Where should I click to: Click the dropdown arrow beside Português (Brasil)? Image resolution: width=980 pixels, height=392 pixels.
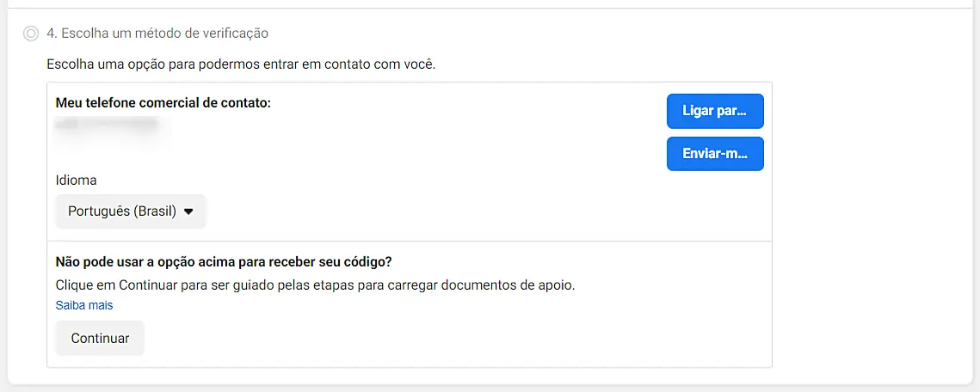point(189,211)
